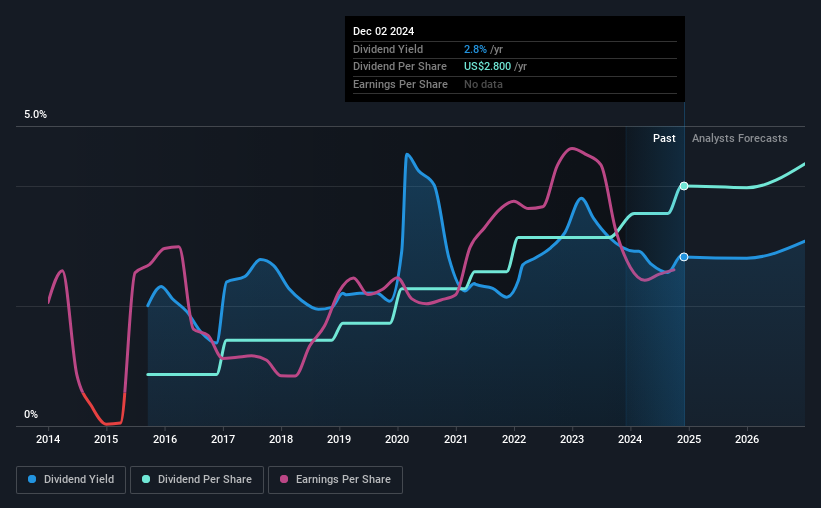Toggle the Dividend Per Share legend button
This screenshot has height=508, width=821.
coord(197,480)
